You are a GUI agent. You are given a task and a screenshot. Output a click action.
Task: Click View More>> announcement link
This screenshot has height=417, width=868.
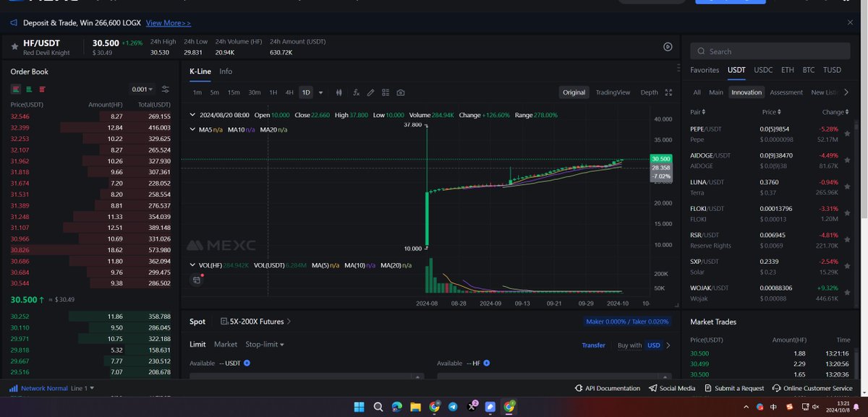[x=169, y=23]
